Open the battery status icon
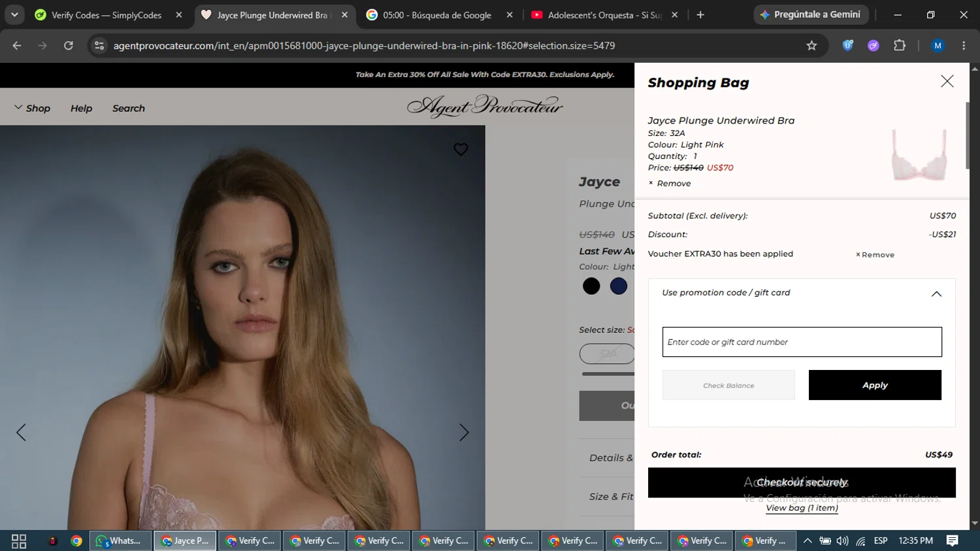 pos(825,541)
